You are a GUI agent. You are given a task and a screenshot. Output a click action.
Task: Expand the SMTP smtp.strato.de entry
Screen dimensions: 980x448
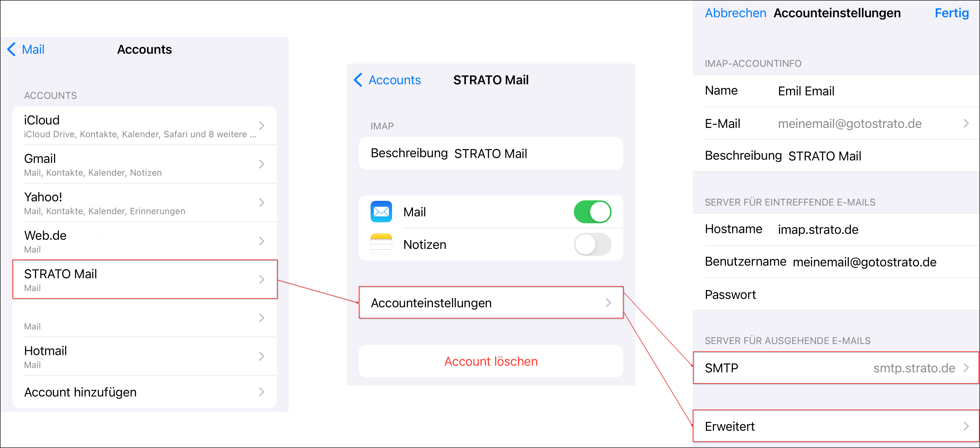(x=835, y=367)
